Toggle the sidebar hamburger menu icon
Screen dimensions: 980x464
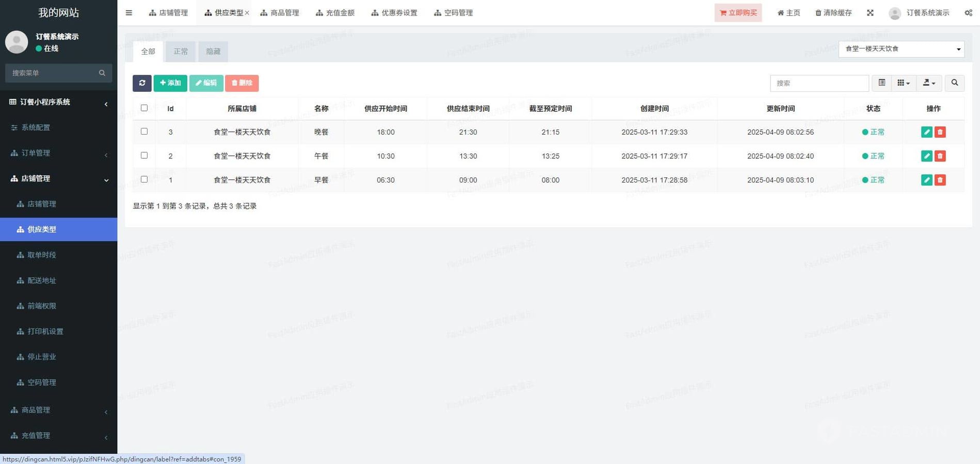(129, 13)
